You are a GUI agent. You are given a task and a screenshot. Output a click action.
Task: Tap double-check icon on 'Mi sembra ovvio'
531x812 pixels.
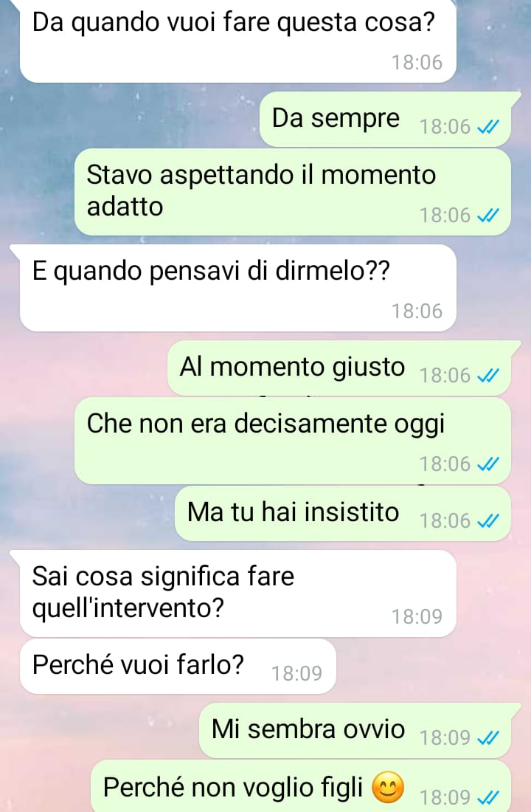[x=488, y=737]
